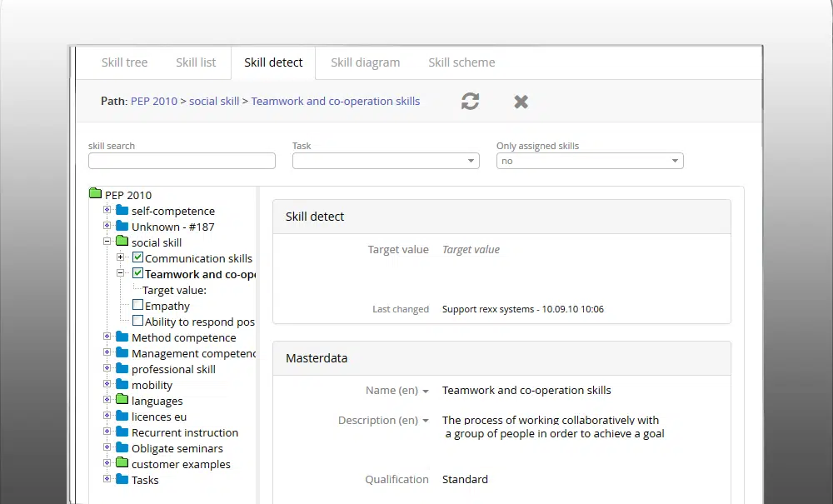Click the green PEP 2010 root folder icon
This screenshot has width=833, height=504.
coord(96,194)
